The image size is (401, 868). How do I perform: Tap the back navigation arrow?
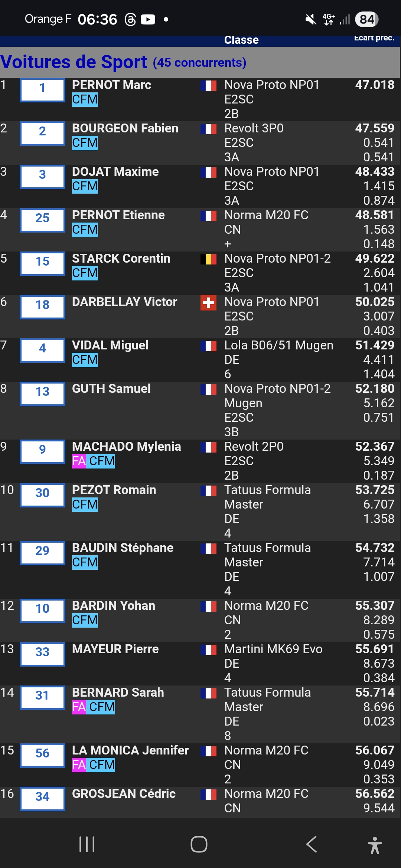pos(311,845)
